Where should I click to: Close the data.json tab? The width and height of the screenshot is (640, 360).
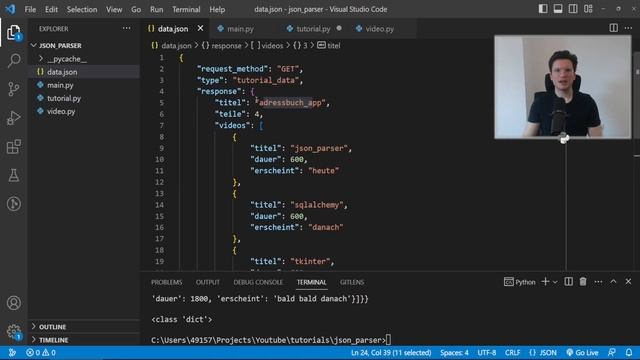(200, 28)
